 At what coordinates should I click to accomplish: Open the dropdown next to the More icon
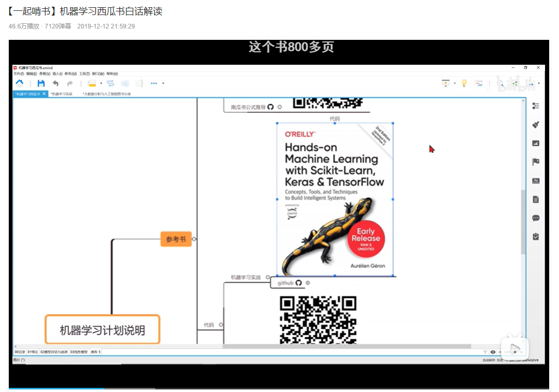pos(163,83)
